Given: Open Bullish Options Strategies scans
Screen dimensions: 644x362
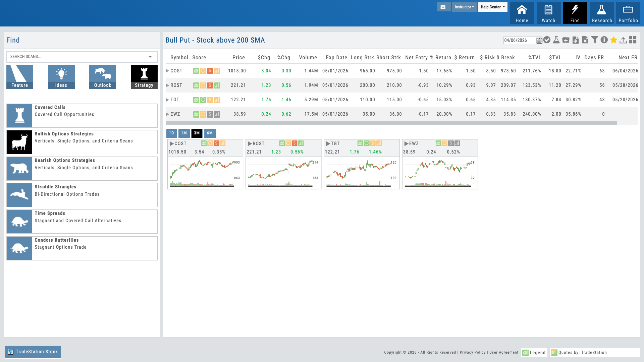Looking at the screenshot, I should 82,142.
